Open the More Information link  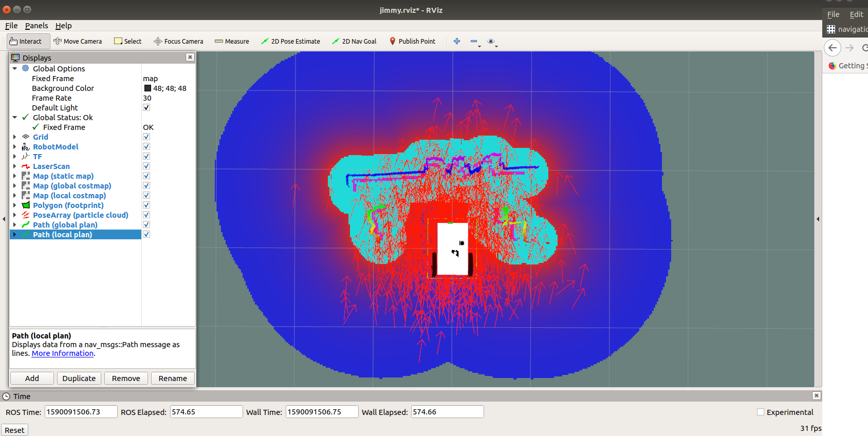tap(63, 353)
